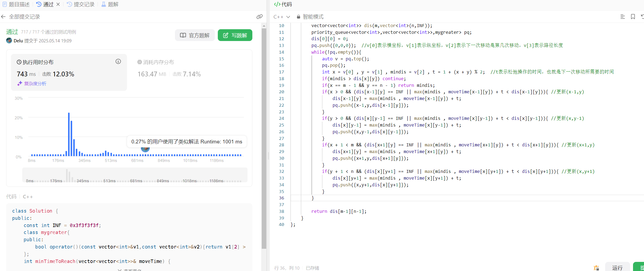Click the back arrow icon
The width and height of the screenshot is (644, 271).
3,17
